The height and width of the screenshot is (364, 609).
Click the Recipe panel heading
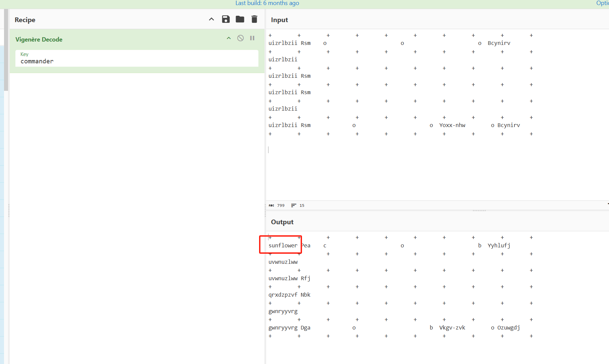pyautogui.click(x=25, y=20)
